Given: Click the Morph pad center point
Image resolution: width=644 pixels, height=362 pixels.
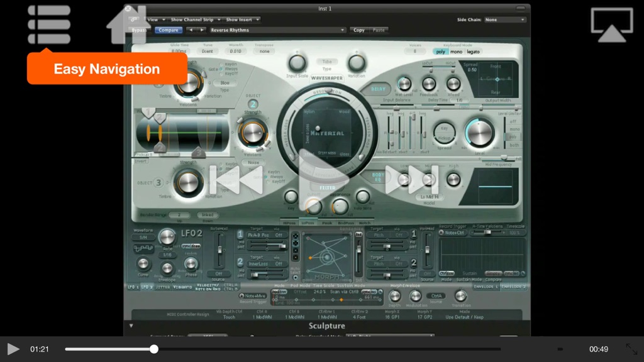Looking at the screenshot, I should [x=327, y=257].
